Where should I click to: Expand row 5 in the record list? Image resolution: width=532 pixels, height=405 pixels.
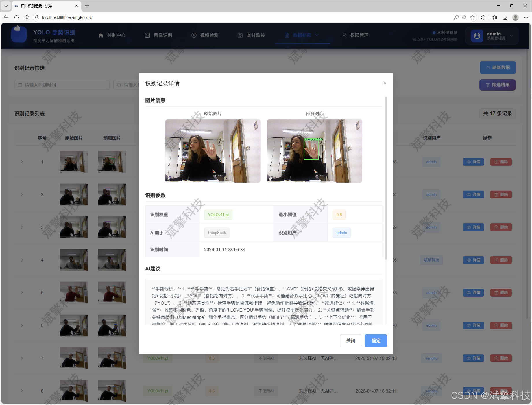[x=22, y=292]
